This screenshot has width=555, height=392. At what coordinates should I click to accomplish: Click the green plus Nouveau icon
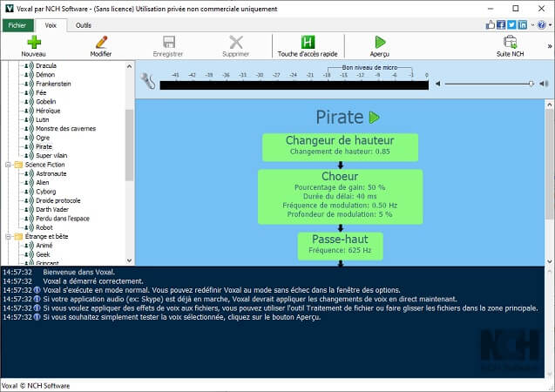34,42
